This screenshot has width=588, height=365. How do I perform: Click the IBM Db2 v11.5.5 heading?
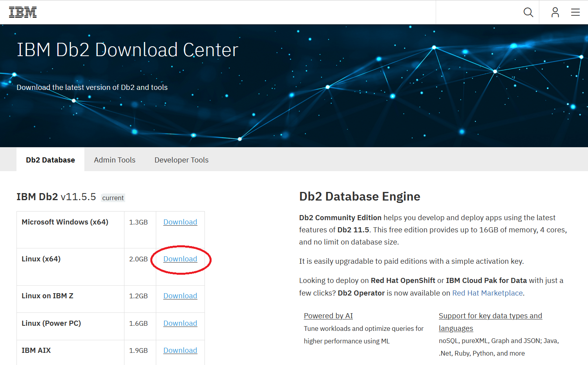[56, 197]
